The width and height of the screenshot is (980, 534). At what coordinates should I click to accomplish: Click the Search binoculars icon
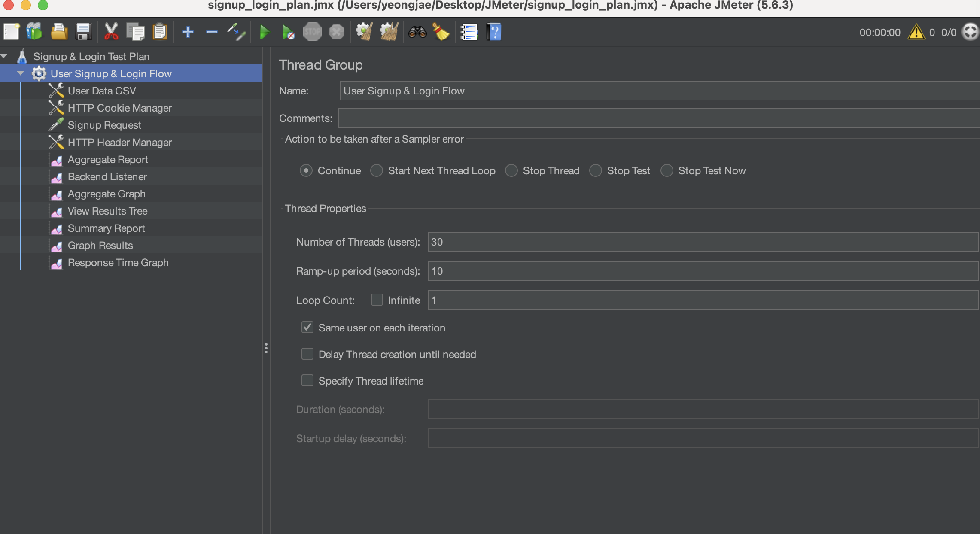pyautogui.click(x=417, y=32)
